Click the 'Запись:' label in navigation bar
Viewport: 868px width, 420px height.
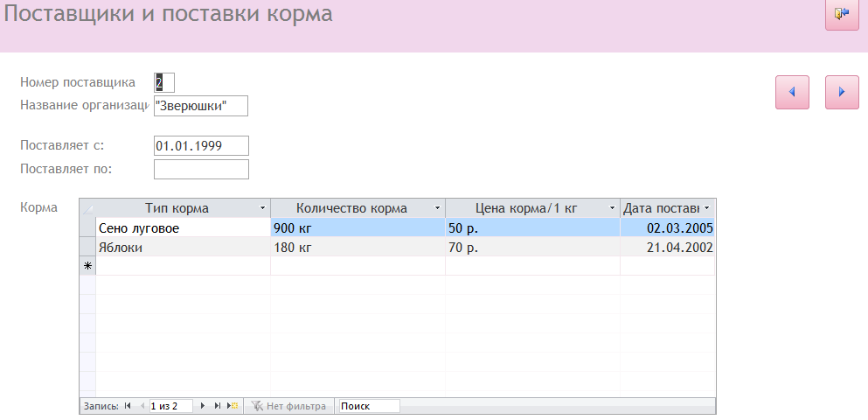pos(101,406)
